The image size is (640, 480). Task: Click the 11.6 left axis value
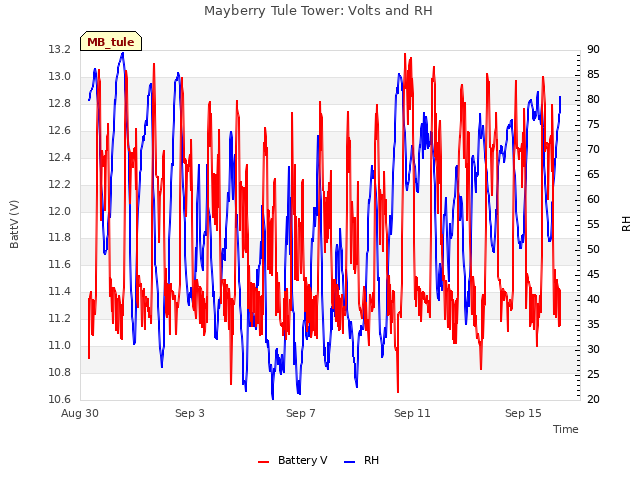point(60,264)
